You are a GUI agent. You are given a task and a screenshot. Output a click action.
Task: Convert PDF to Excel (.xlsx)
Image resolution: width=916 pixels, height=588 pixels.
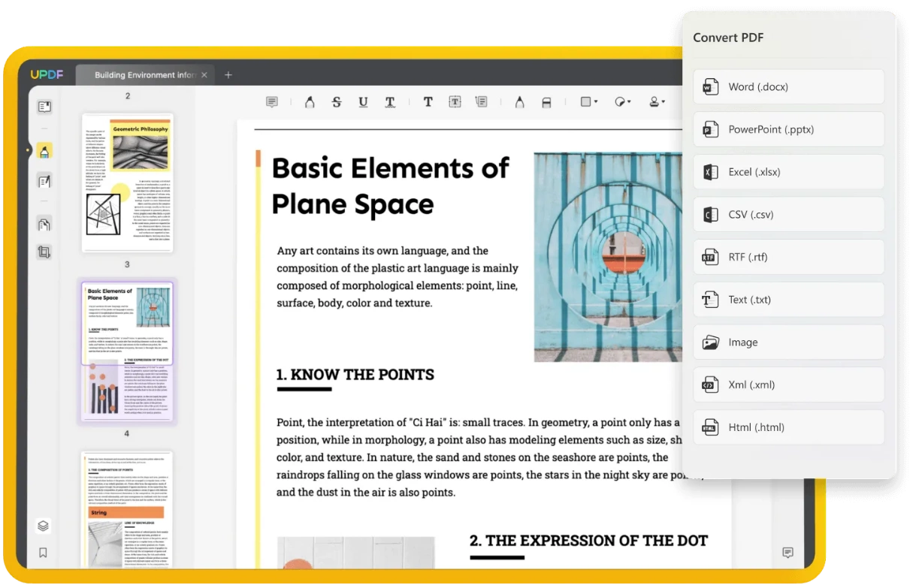point(788,172)
